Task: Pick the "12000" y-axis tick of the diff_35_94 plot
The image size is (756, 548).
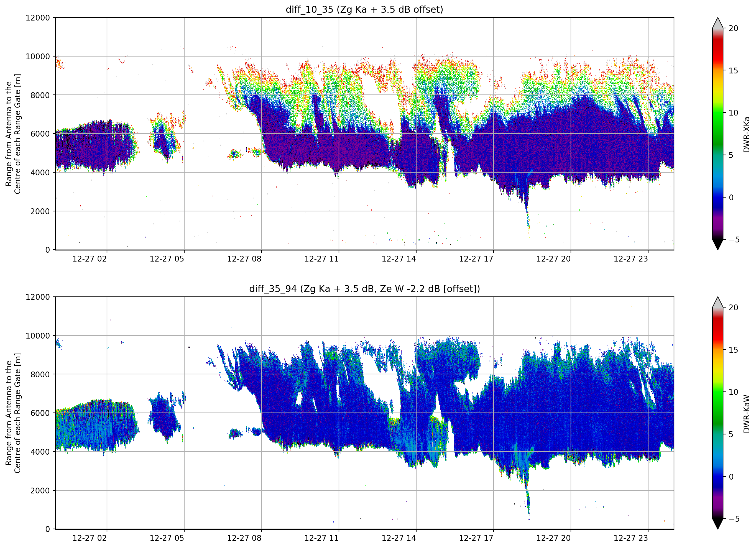Action: coord(38,297)
